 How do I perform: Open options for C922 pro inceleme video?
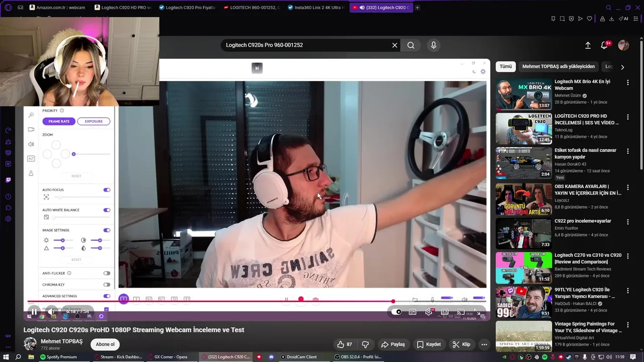(x=627, y=222)
